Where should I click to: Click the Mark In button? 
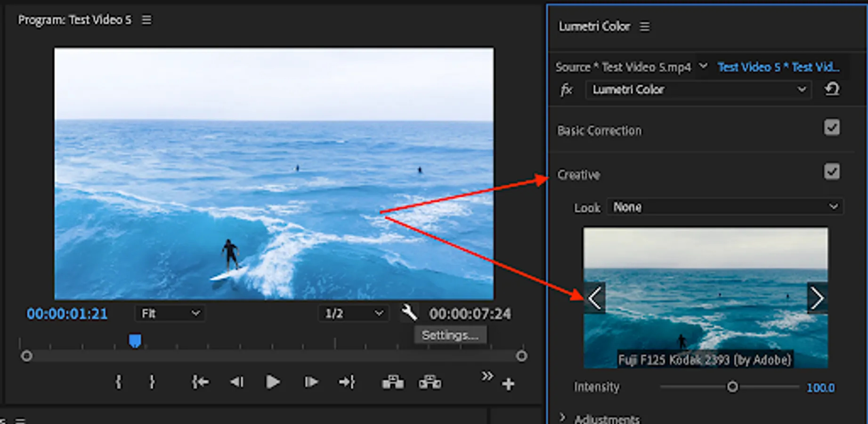[119, 382]
